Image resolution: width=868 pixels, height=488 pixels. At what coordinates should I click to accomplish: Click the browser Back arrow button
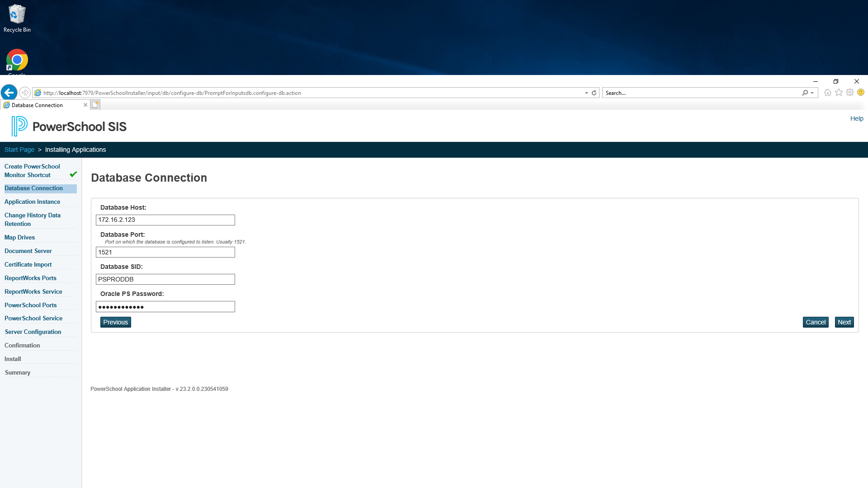coord(9,93)
